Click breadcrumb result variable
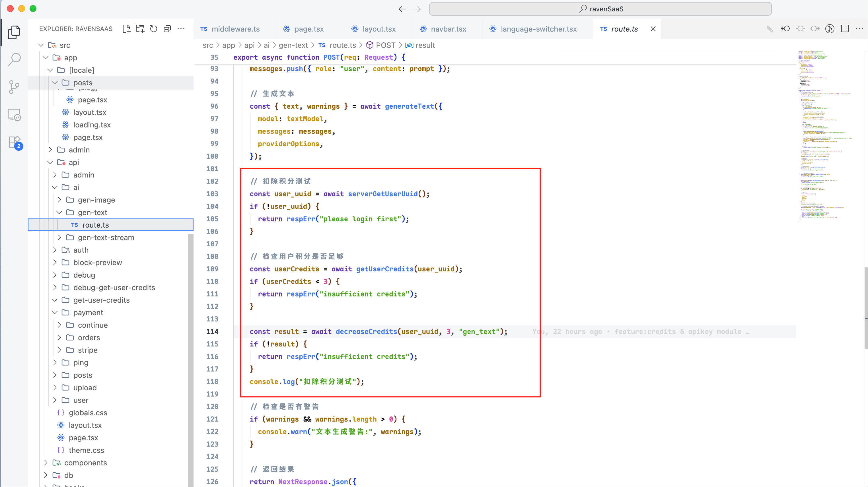This screenshot has height=487, width=868. [x=420, y=45]
